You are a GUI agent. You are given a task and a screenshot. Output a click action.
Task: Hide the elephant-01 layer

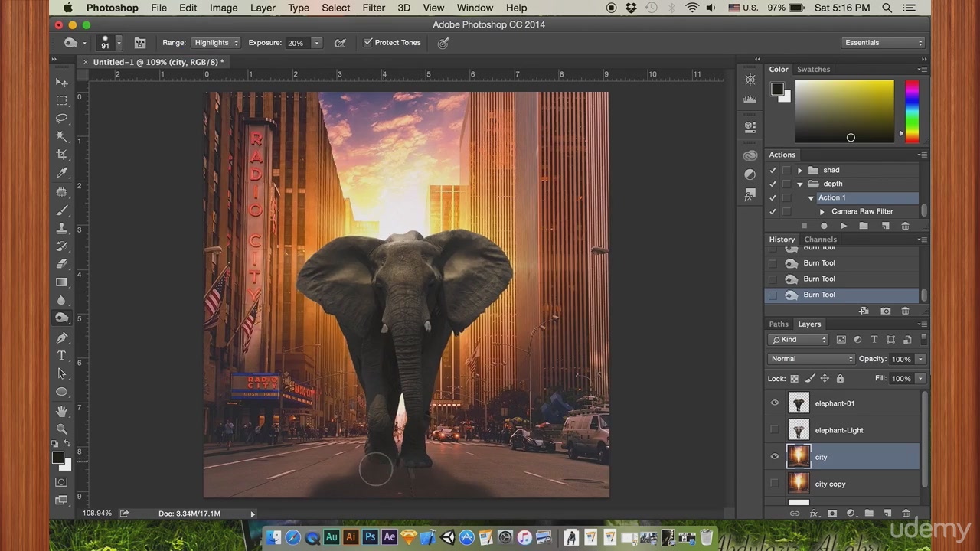[775, 403]
